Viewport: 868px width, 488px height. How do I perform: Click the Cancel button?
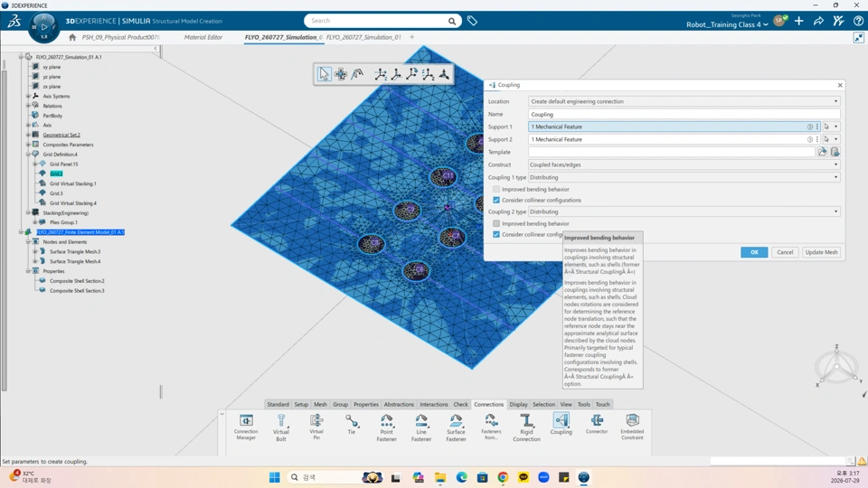pyautogui.click(x=785, y=252)
